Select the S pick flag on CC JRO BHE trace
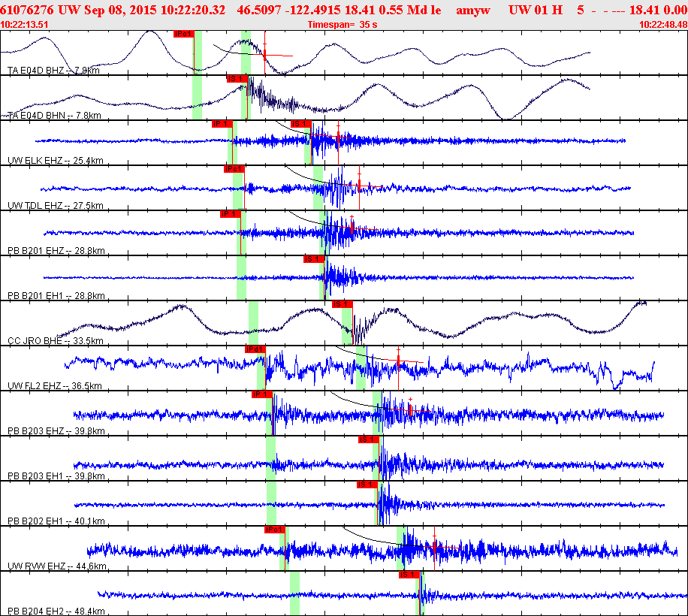 [x=342, y=304]
